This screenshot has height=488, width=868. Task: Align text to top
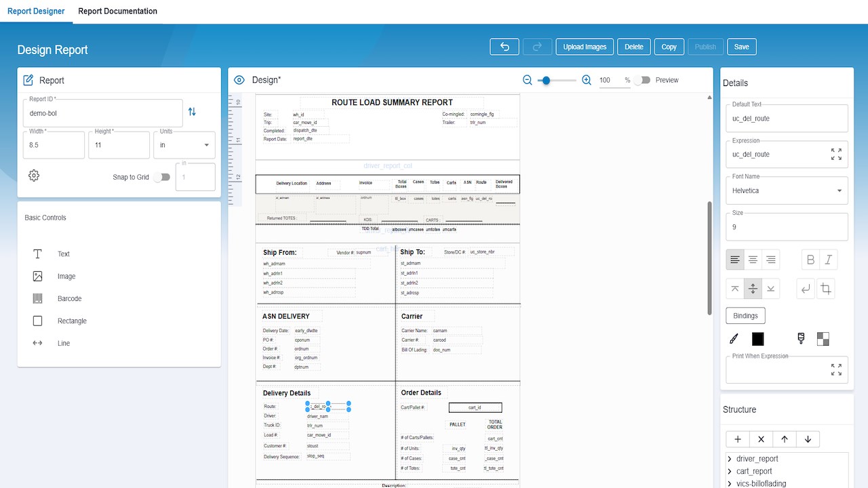click(x=735, y=289)
